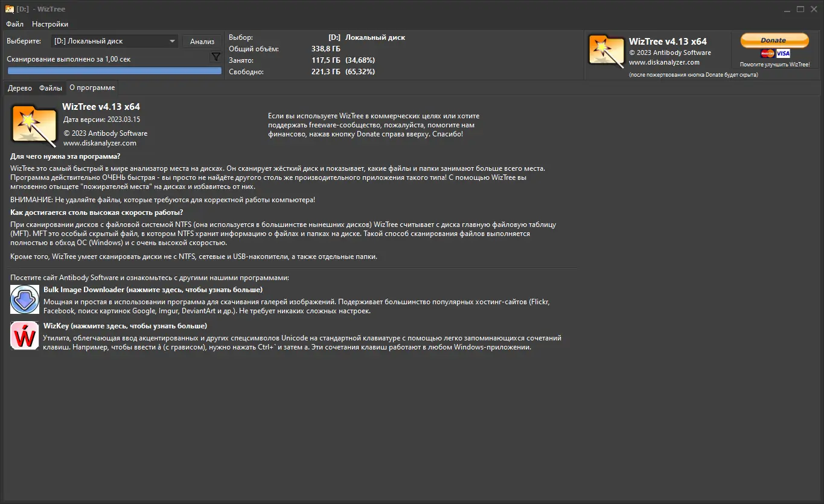
Task: Click 'Локальный диск' in selection summary
Action: pyautogui.click(x=375, y=37)
